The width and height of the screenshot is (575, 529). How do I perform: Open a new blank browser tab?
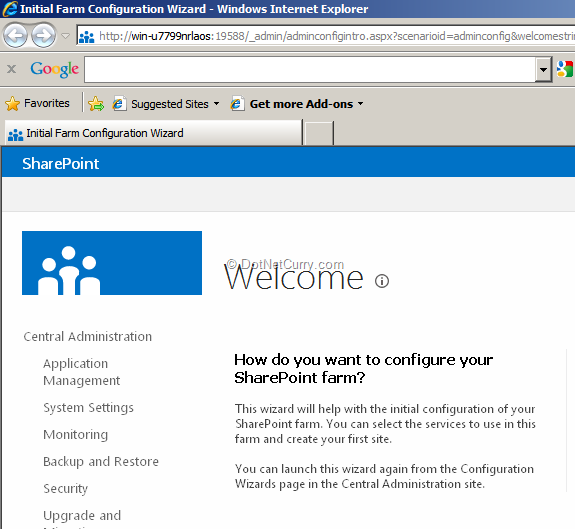point(319,134)
